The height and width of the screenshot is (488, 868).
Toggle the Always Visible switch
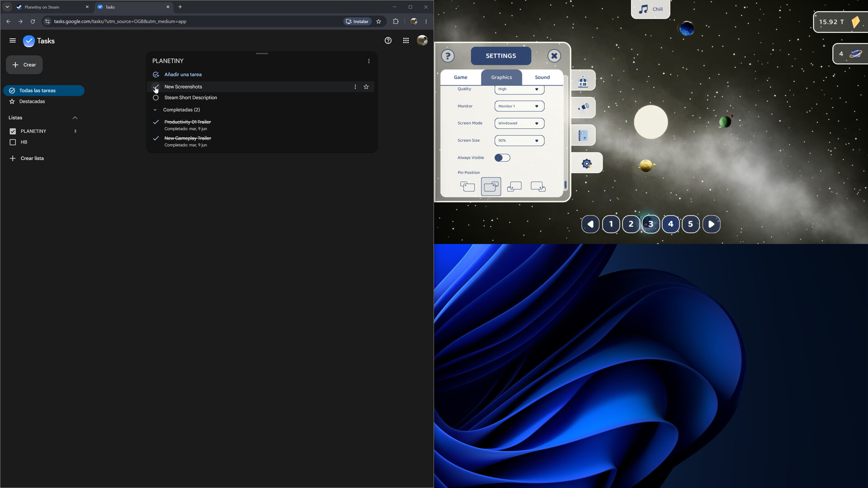[x=502, y=158]
